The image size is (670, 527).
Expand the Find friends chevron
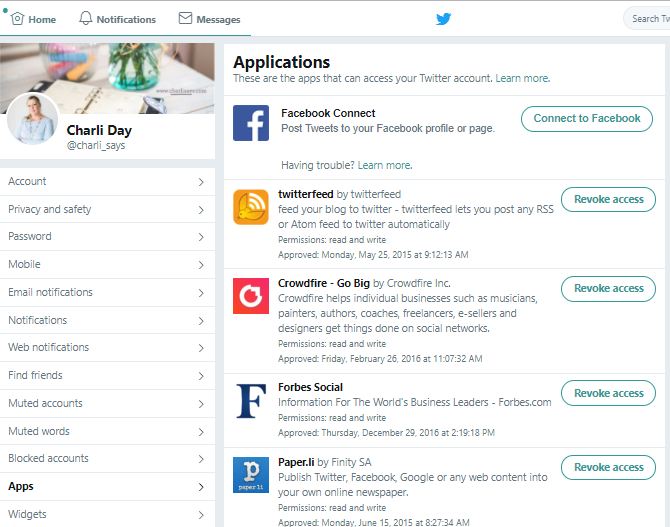(201, 376)
